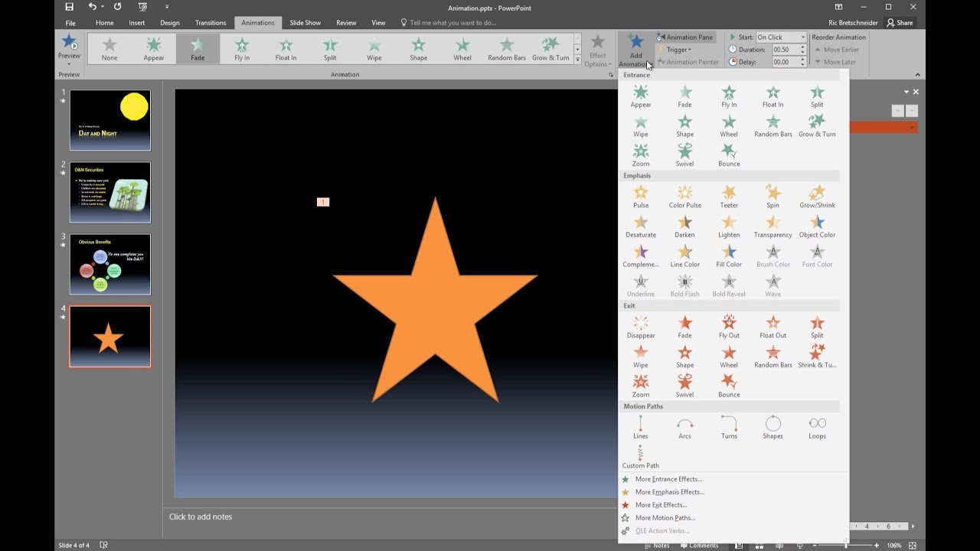The image size is (980, 551).
Task: Increase the Duration spinner value
Action: point(802,47)
